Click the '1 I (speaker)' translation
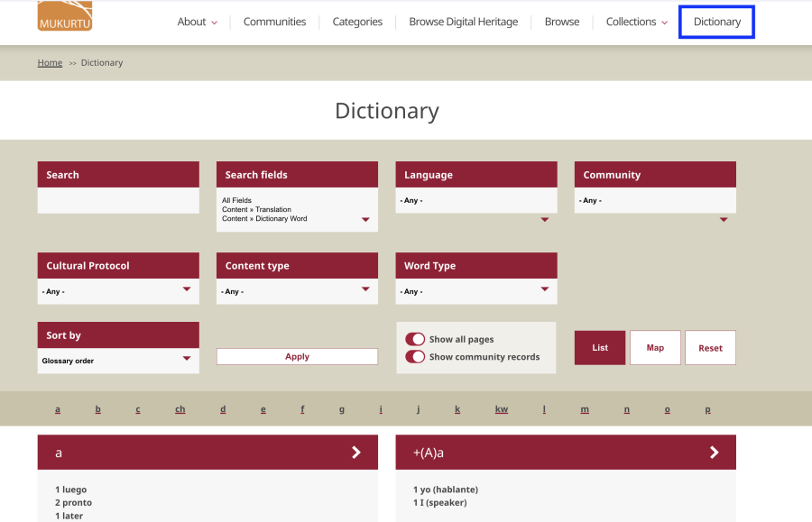 click(x=439, y=502)
